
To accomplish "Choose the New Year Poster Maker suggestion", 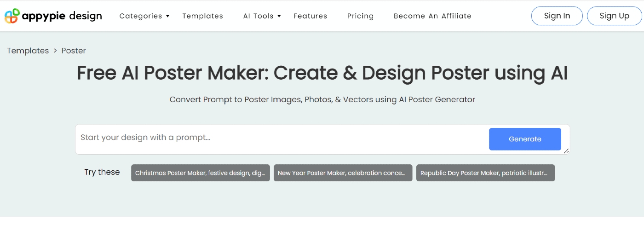I will (x=343, y=173).
